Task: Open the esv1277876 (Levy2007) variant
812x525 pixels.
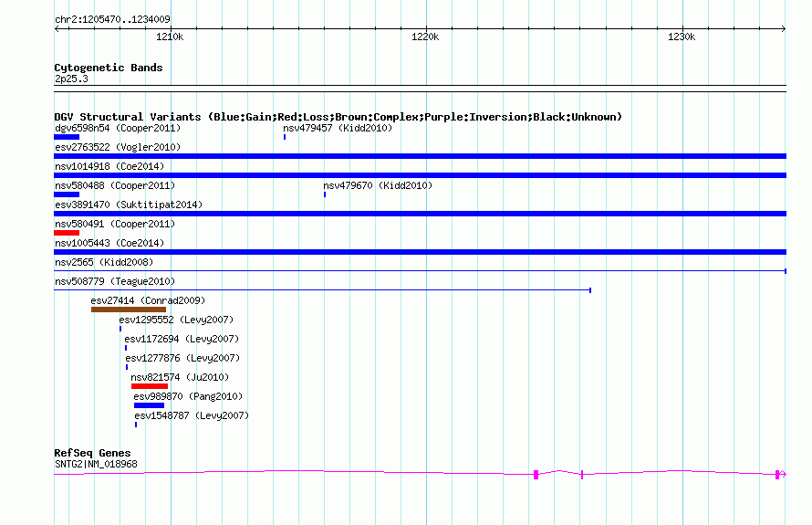Action: [x=182, y=358]
